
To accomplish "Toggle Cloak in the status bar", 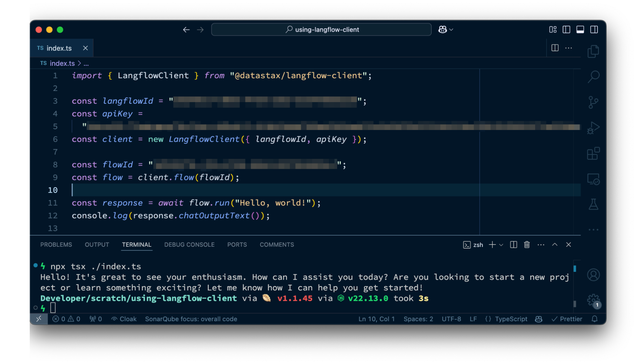I will (124, 319).
